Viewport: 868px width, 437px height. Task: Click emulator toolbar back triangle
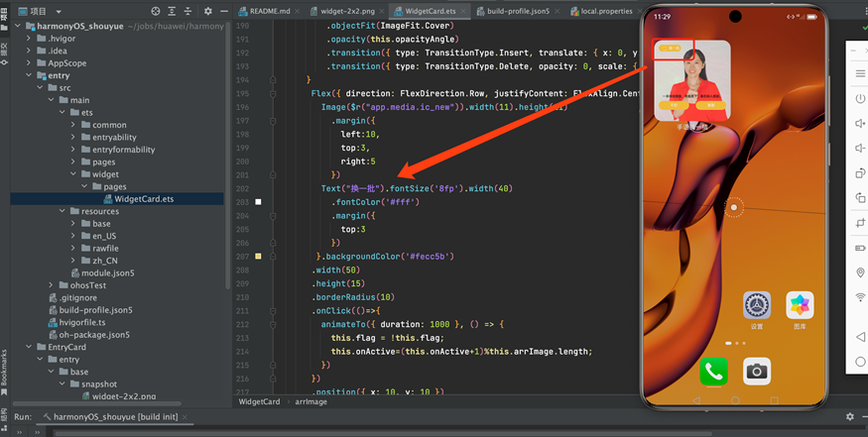pos(860,336)
